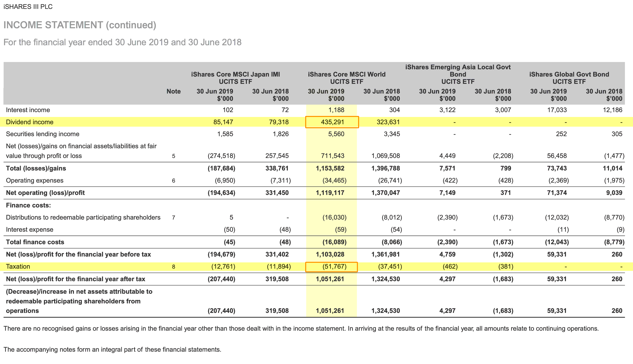The width and height of the screenshot is (633, 364).
Task: Select the interest income value 17,033
Action: click(x=557, y=110)
